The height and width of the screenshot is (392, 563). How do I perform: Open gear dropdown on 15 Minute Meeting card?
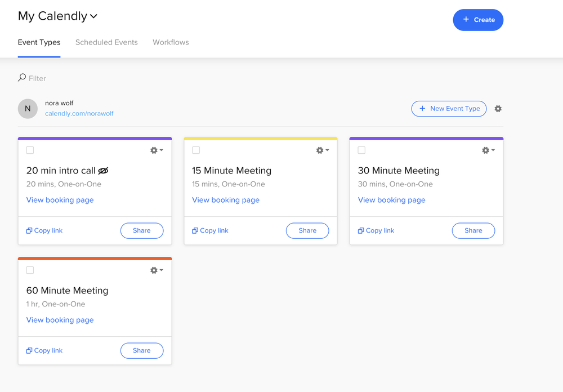pyautogui.click(x=323, y=150)
